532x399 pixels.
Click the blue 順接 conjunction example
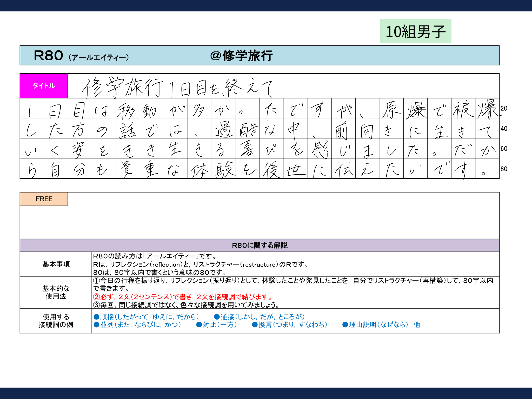point(147,317)
